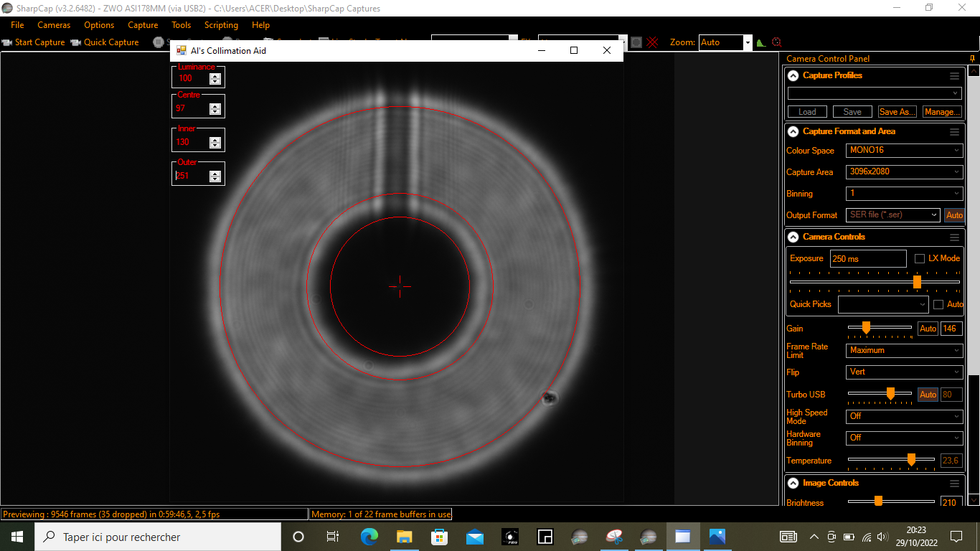Open the Capture Profiles dropdown
This screenshot has width=980, height=551.
tap(875, 93)
